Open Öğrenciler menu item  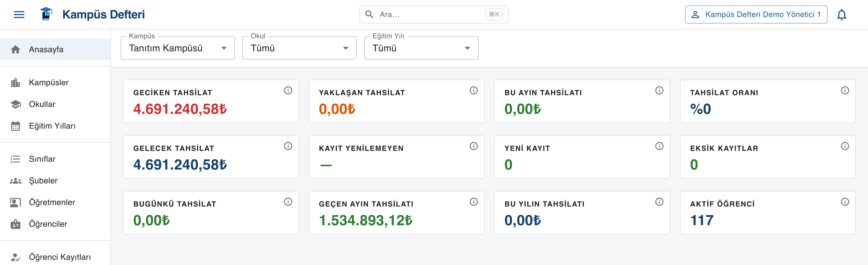(x=55, y=224)
